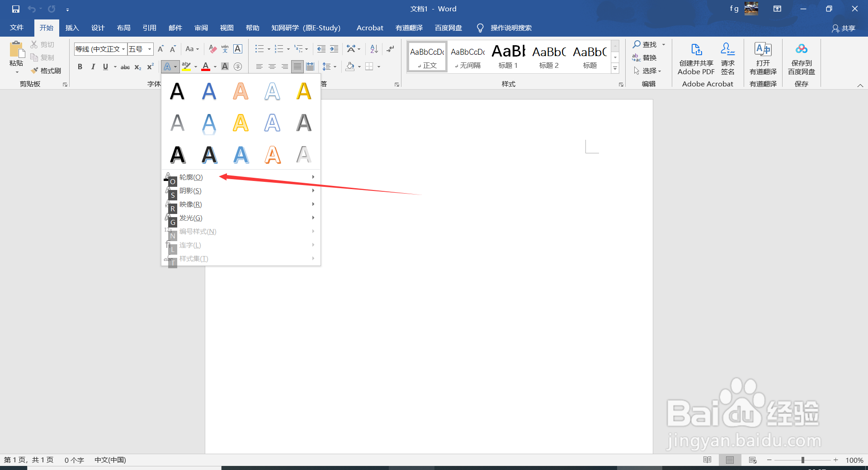This screenshot has height=470, width=868.
Task: Toggle align left
Action: tap(259, 66)
